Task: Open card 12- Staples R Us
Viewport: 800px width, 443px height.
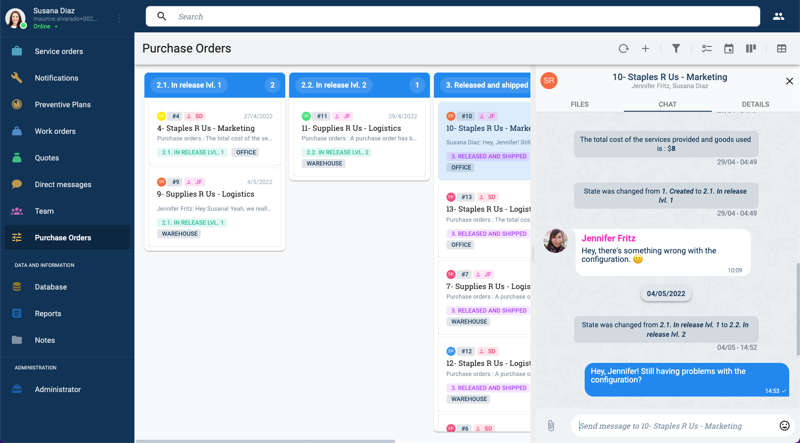Action: 484,375
